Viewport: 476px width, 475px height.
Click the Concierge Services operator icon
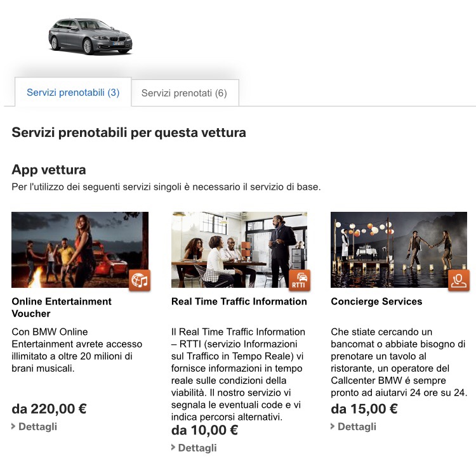coord(459,280)
